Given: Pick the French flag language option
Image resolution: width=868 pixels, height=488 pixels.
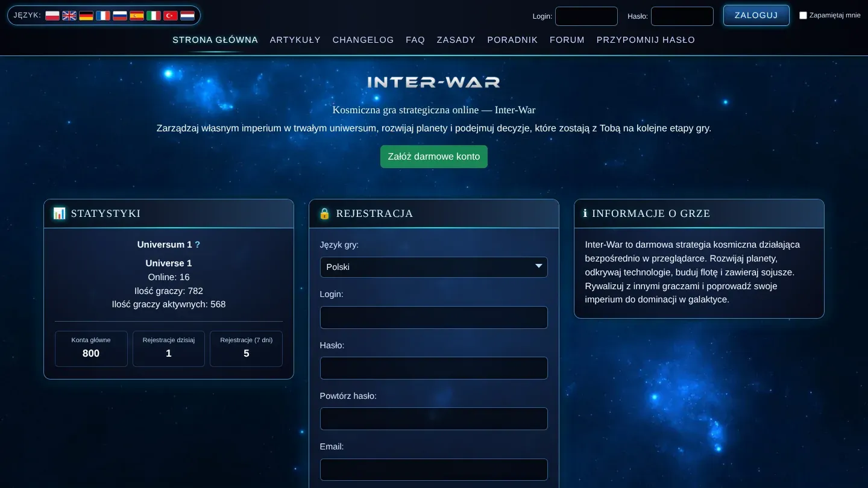Looking at the screenshot, I should tap(103, 16).
